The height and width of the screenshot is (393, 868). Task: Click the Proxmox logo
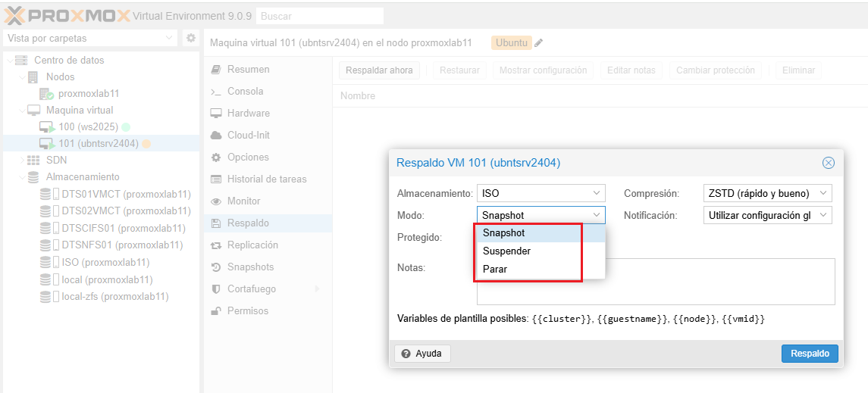[67, 15]
